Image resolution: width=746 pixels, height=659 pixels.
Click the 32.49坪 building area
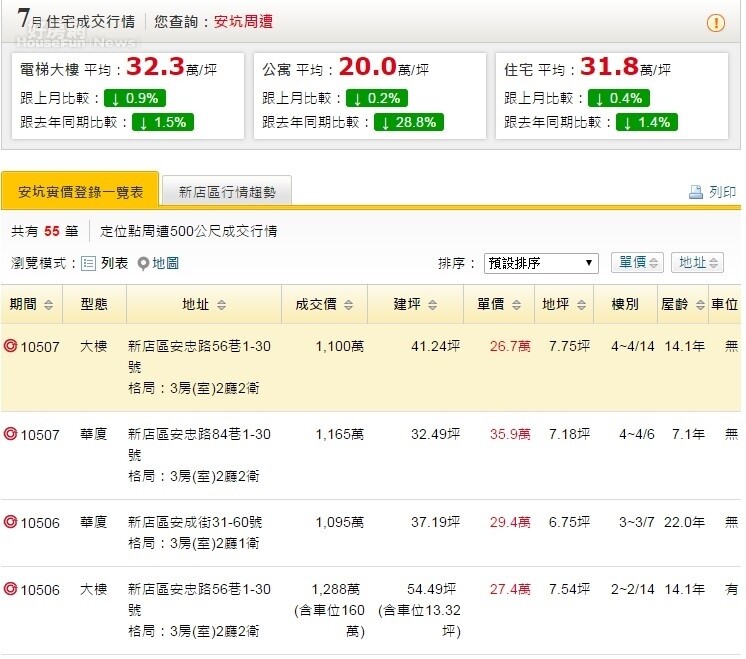point(435,434)
